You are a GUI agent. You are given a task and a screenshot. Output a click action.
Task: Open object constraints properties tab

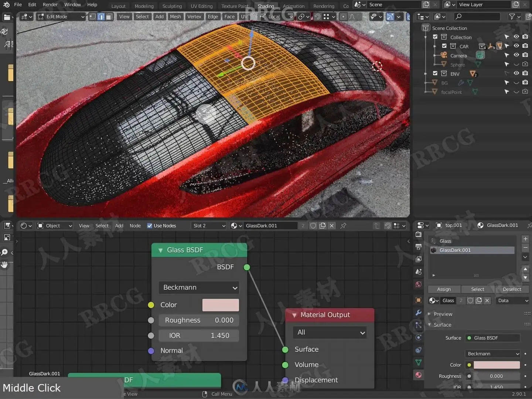[419, 350]
